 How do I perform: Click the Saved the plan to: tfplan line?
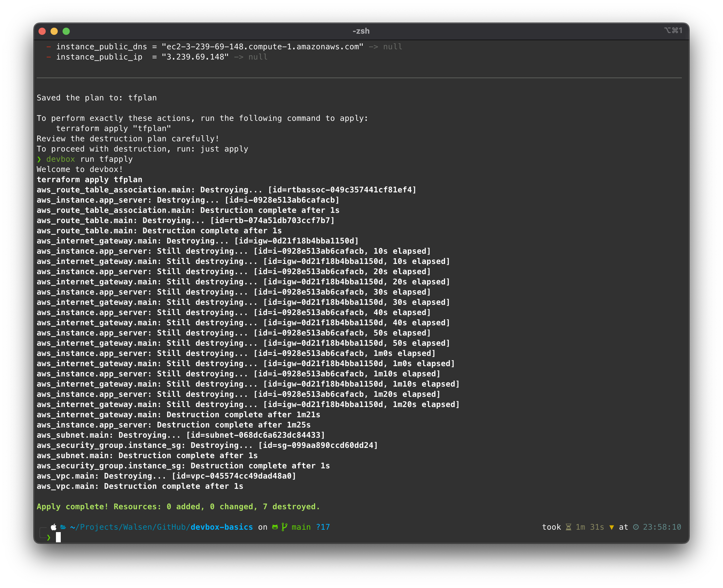(x=97, y=98)
